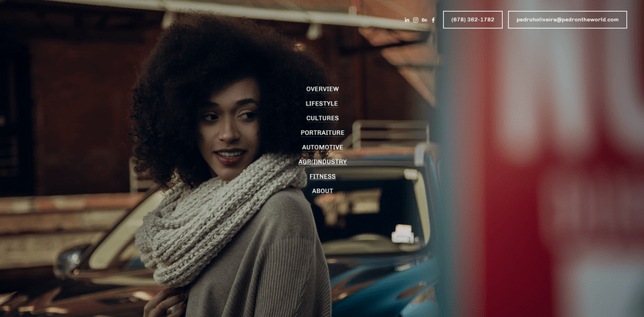Open the Behance profile icon
The height and width of the screenshot is (317, 644).
pos(424,20)
